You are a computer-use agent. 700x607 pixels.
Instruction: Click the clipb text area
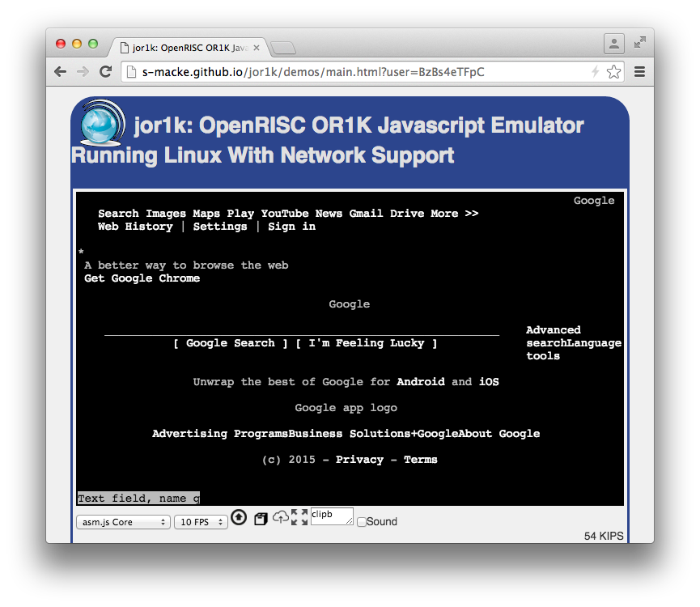[332, 516]
